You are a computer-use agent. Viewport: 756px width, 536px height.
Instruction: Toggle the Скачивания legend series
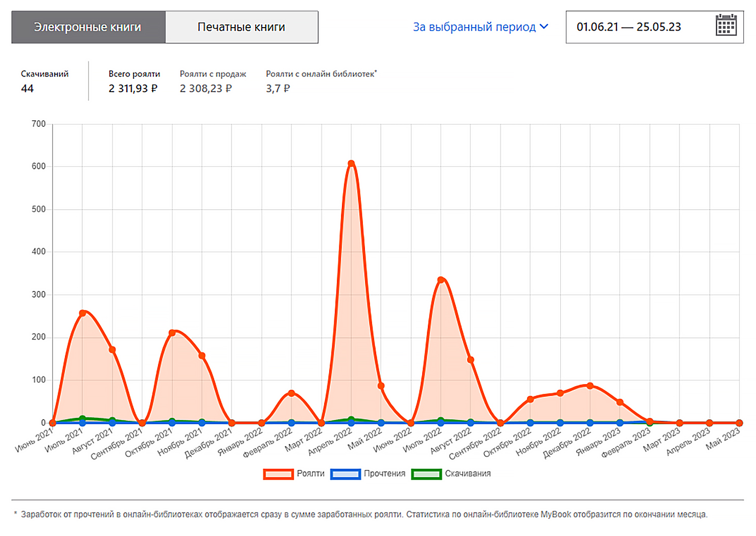(451, 474)
